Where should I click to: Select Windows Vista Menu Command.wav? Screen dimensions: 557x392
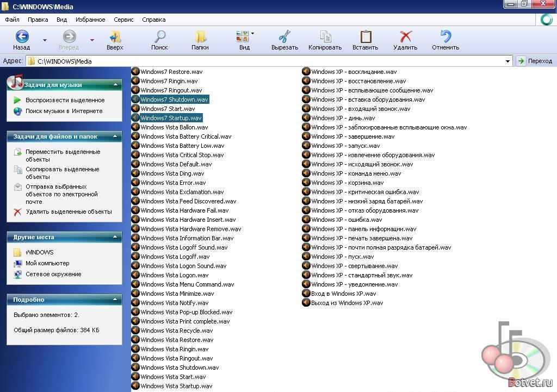click(187, 284)
